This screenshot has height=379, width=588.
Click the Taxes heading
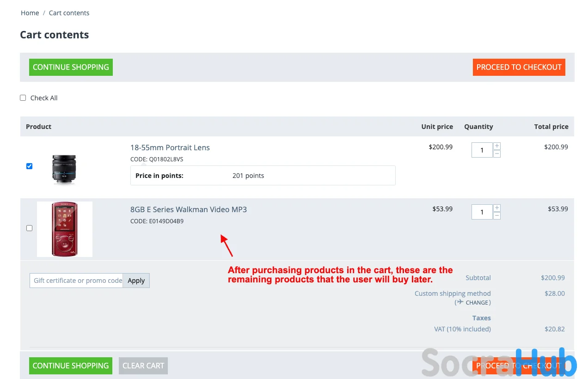pos(481,318)
